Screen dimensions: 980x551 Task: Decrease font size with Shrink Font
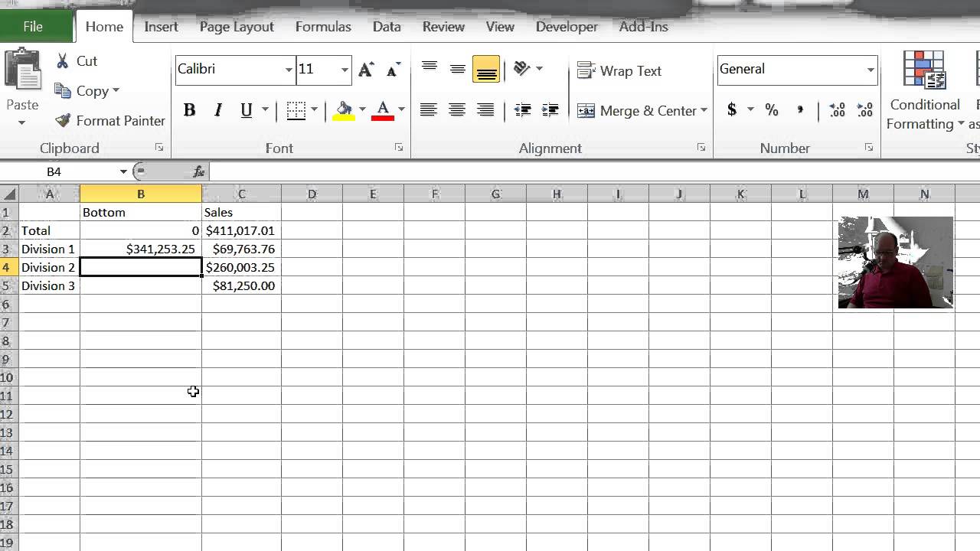pyautogui.click(x=393, y=70)
